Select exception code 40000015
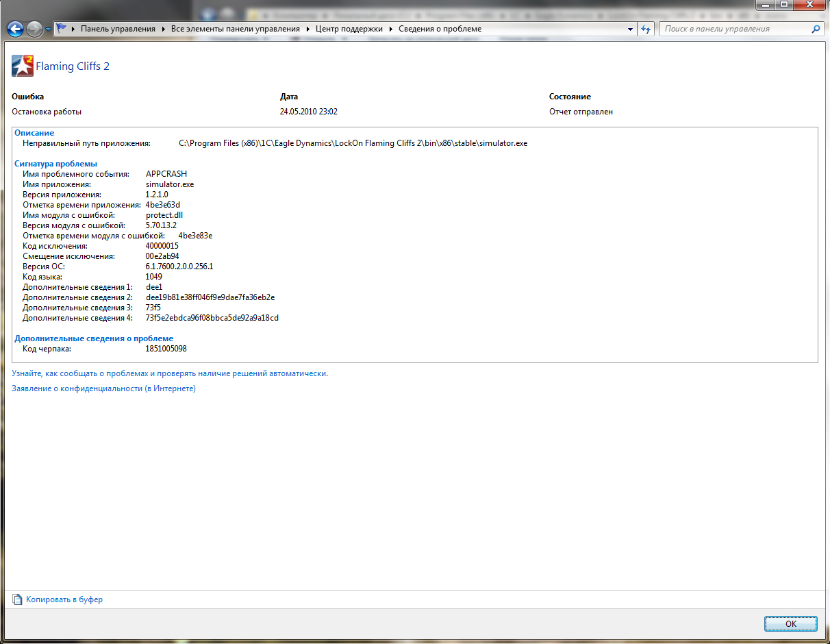This screenshot has width=830, height=644. click(162, 246)
